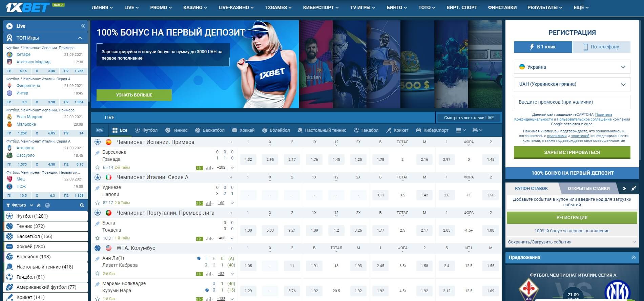
Task: Add Барселона match to favorites star
Action: [98, 167]
